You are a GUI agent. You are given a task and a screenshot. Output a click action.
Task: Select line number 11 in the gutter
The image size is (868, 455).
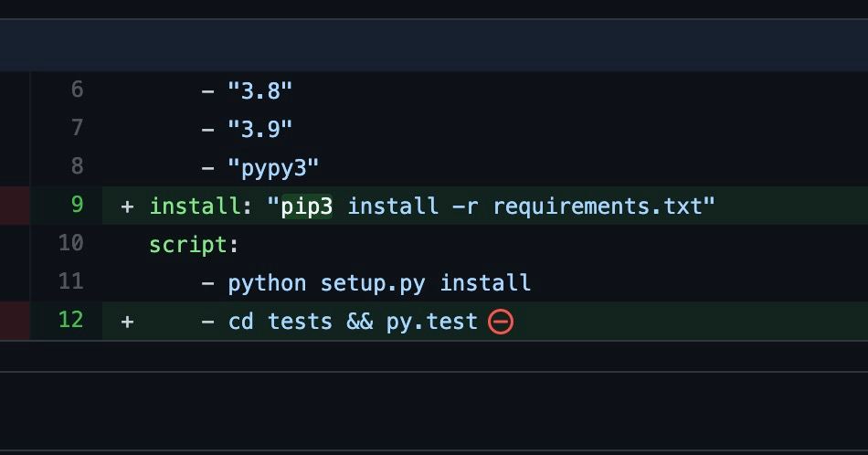point(71,281)
